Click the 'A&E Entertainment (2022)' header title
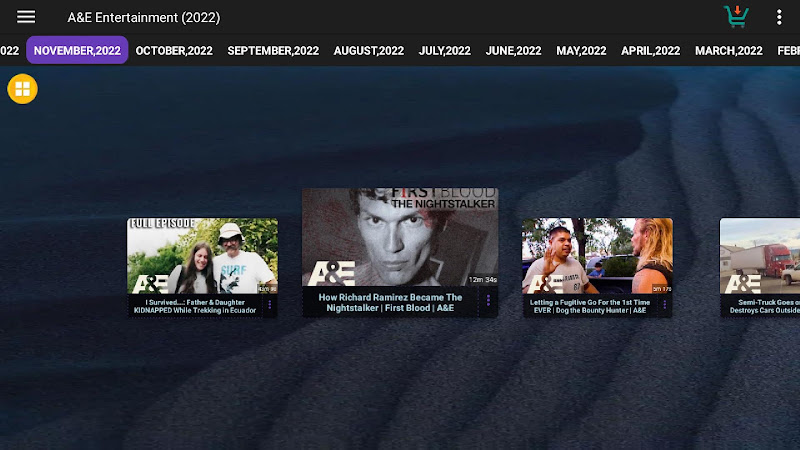 click(x=144, y=17)
